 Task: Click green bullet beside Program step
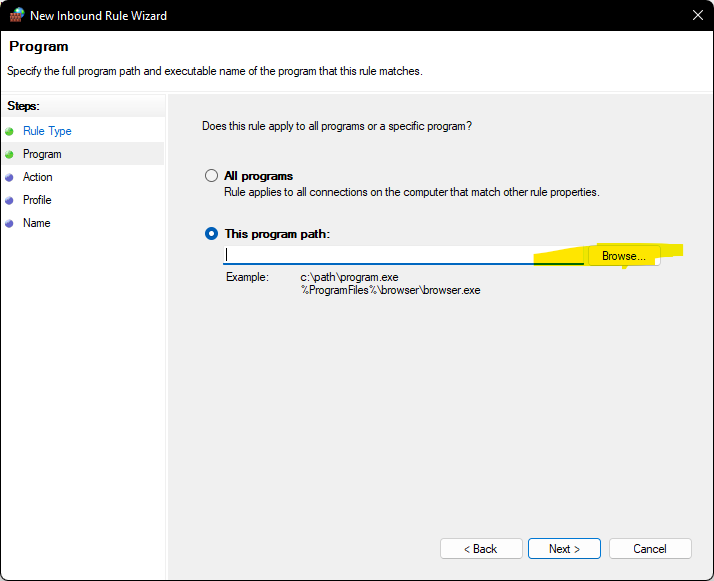point(9,155)
